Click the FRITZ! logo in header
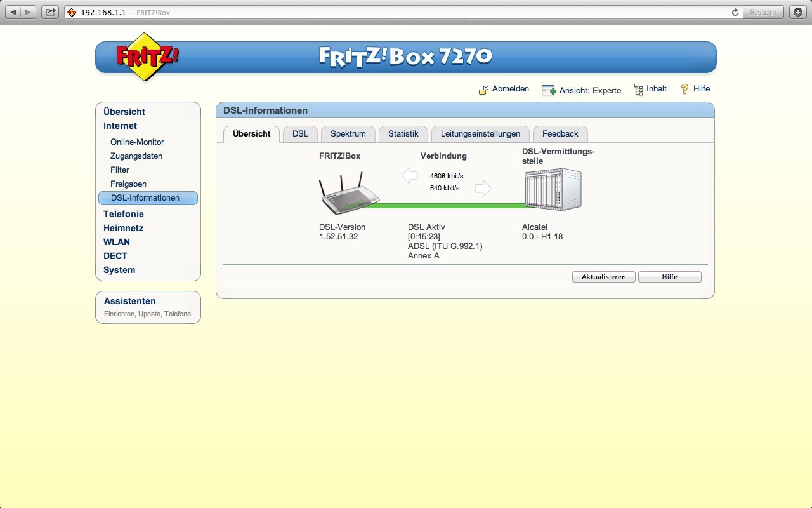812x508 pixels. coord(147,57)
